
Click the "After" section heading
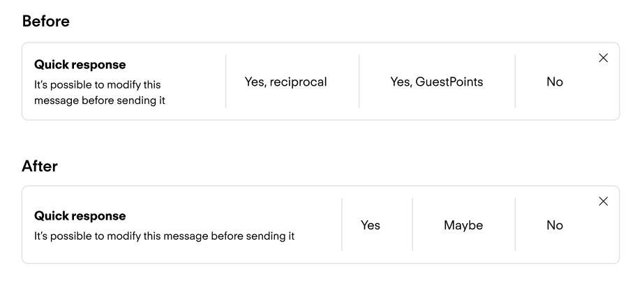(40, 165)
